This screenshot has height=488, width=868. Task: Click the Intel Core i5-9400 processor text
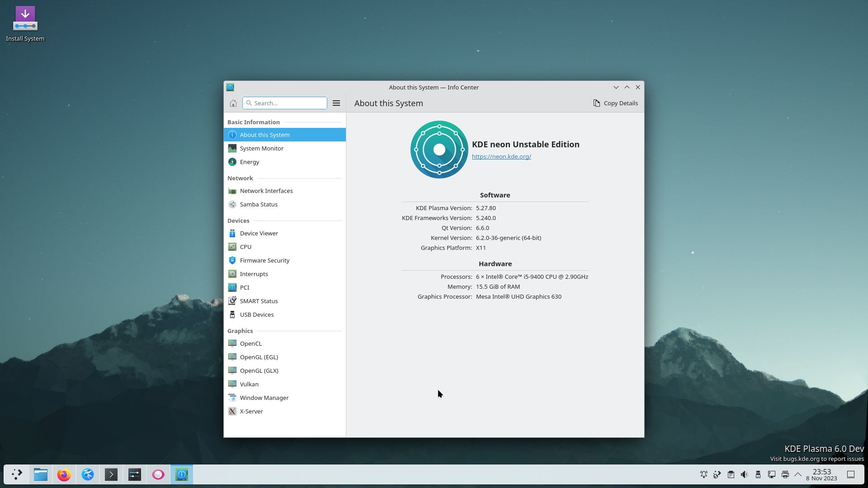532,277
